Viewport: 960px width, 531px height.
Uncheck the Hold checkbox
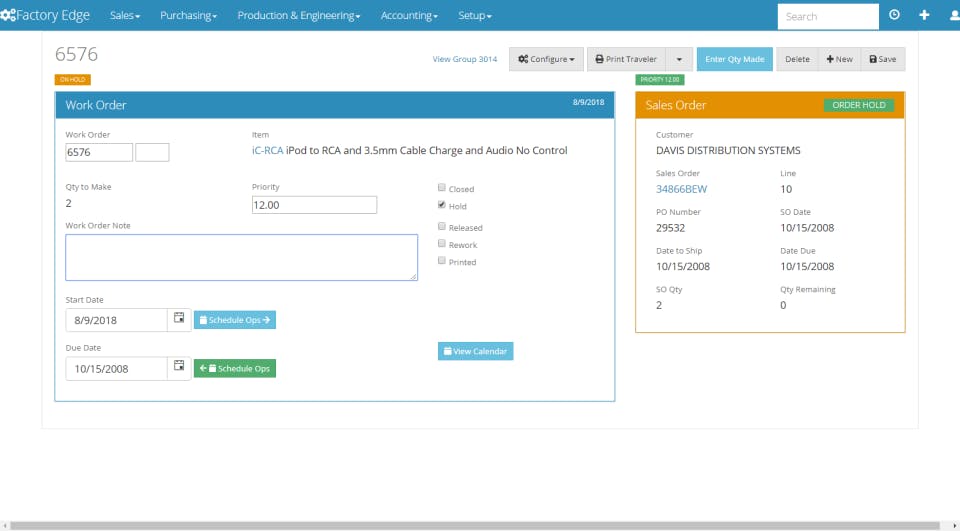click(441, 205)
